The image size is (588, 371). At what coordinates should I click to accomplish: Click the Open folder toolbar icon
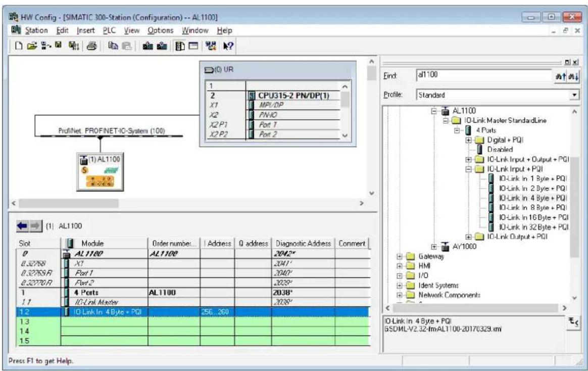click(x=32, y=46)
